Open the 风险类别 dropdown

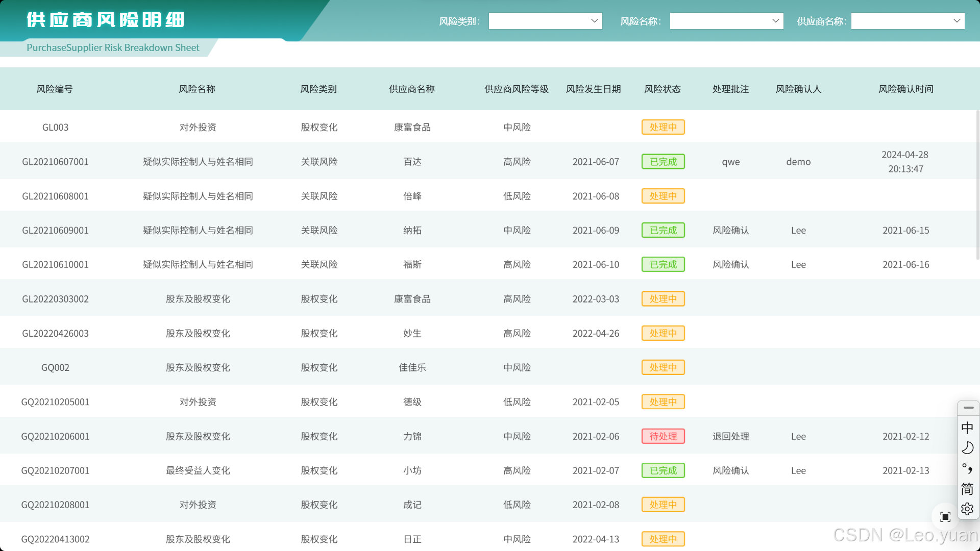pos(545,21)
